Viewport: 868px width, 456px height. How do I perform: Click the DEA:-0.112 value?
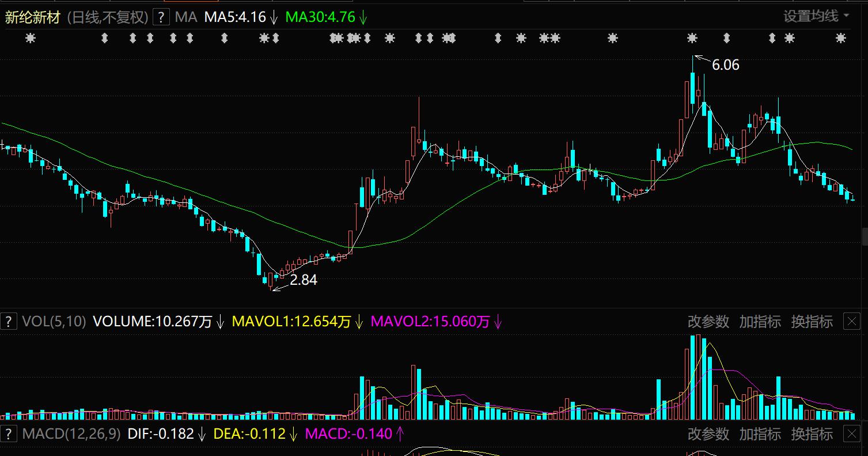coord(249,434)
